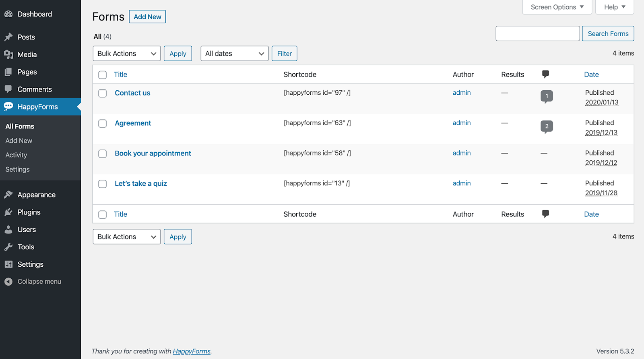Expand the Screen Options panel
644x359 pixels.
557,7
